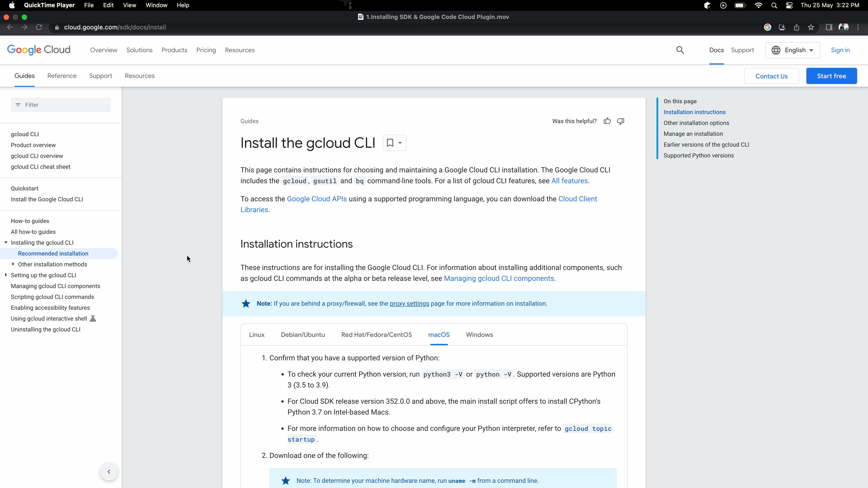The image size is (868, 488).
Task: Open the Reference tab in docs navigation
Action: click(x=62, y=76)
